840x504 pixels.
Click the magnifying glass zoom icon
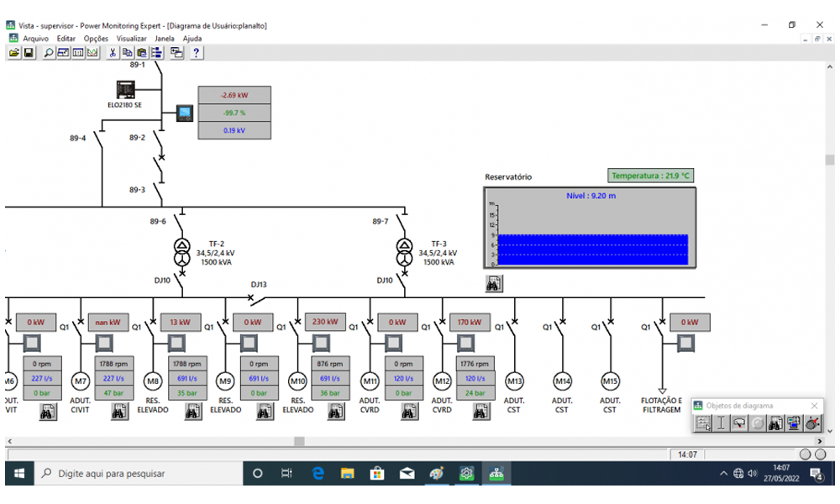tap(49, 53)
